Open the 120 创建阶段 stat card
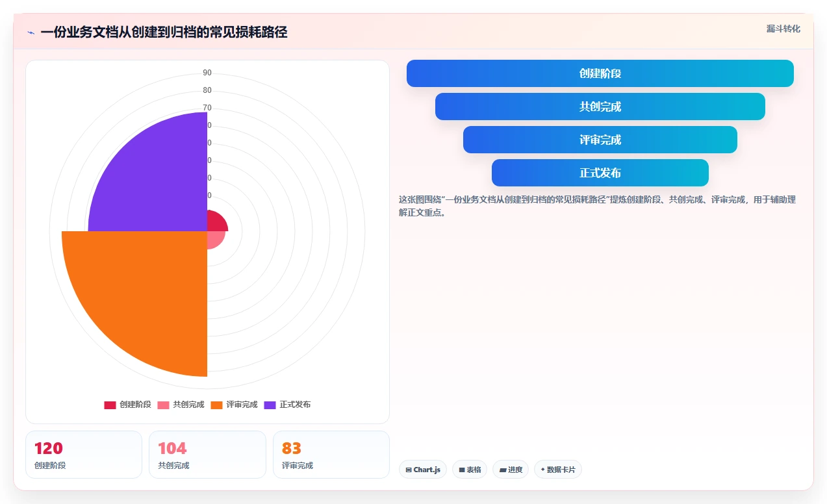827x504 pixels. click(84, 455)
